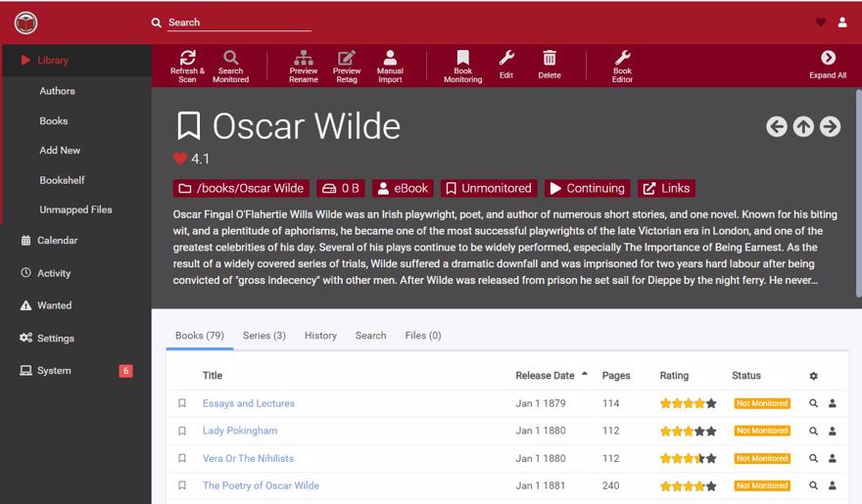
Task: Open Preview Rename tool
Action: (x=304, y=66)
